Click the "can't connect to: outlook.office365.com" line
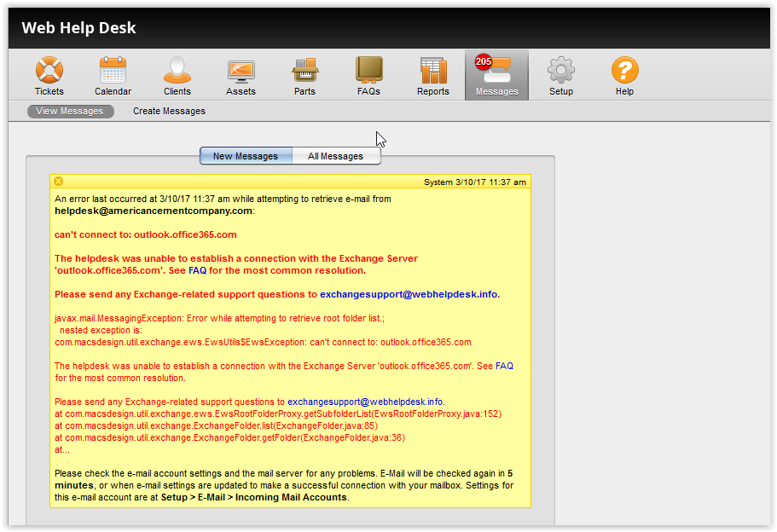Image resolution: width=777 pixels, height=532 pixels. click(146, 234)
